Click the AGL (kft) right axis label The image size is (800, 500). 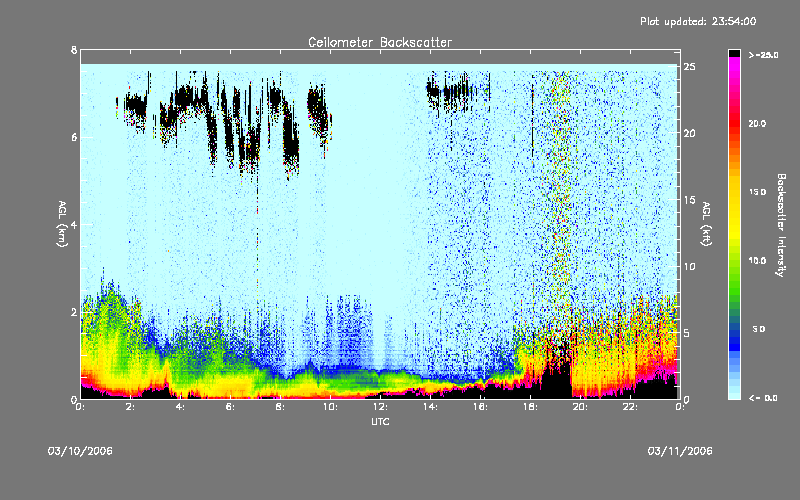(708, 223)
